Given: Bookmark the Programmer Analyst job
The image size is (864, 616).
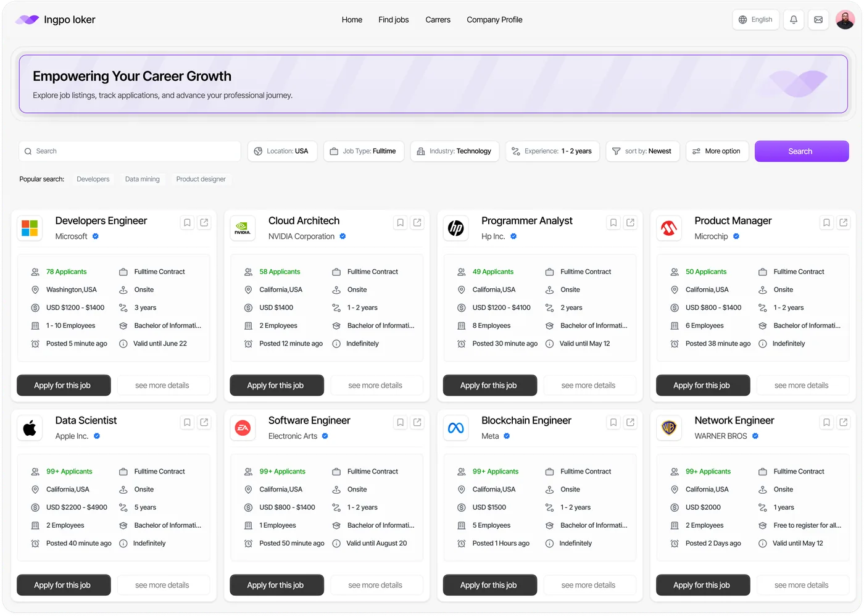Looking at the screenshot, I should click(x=613, y=223).
